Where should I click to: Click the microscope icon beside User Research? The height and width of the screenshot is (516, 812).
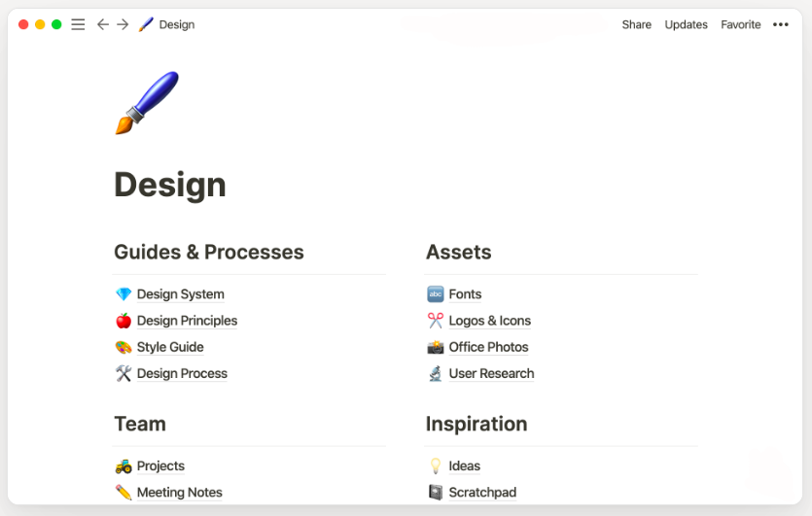436,373
